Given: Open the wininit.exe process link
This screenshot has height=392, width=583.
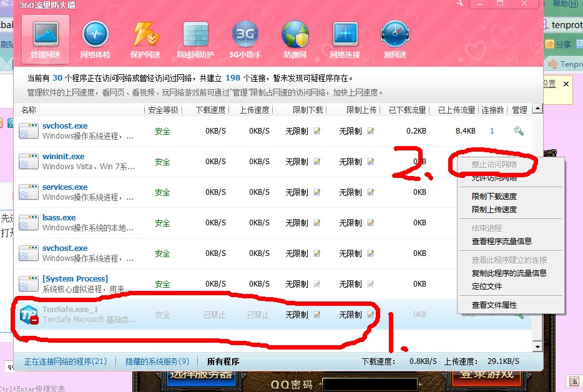Looking at the screenshot, I should click(x=64, y=156).
